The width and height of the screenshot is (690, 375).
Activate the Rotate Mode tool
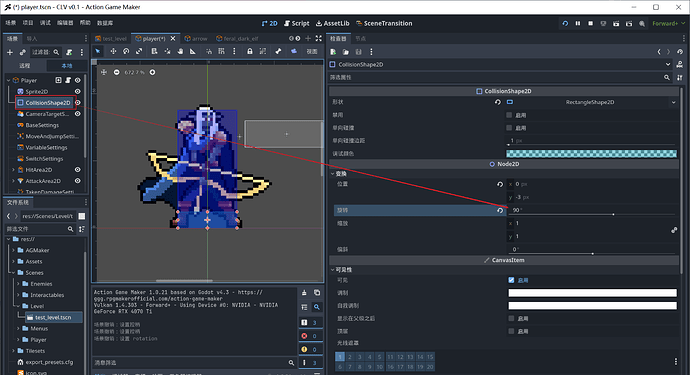click(x=126, y=51)
